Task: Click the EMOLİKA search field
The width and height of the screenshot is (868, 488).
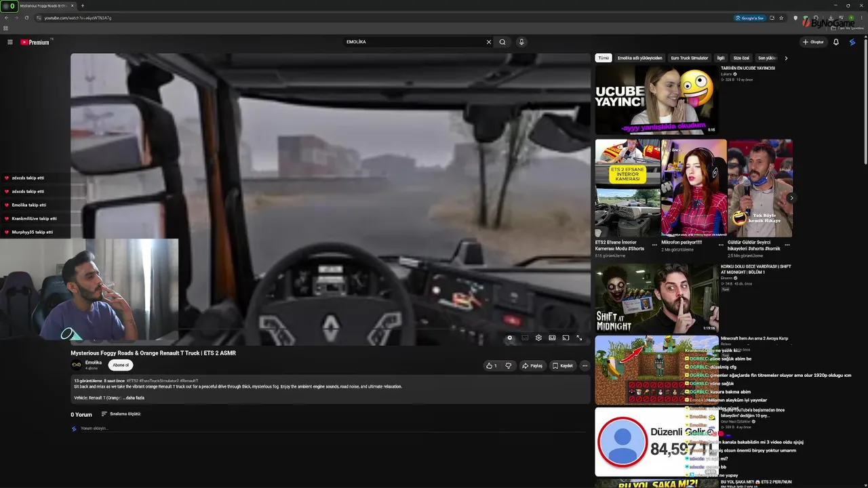Action: point(414,42)
